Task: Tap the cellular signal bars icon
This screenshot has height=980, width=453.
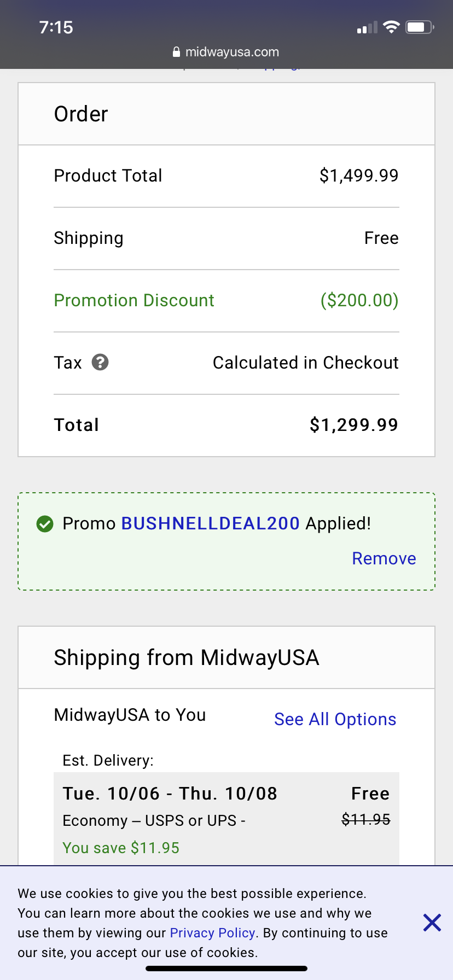Action: pos(367,27)
